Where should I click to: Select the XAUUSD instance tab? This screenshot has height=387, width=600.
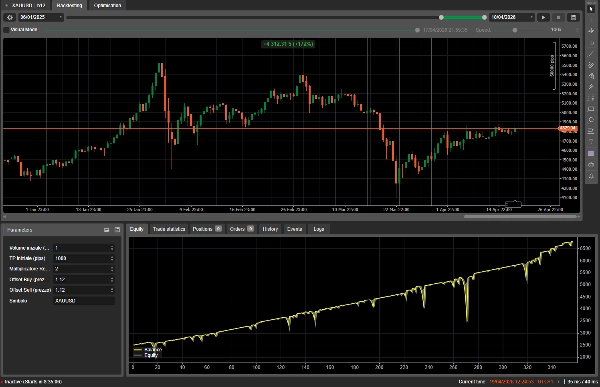tap(26, 5)
